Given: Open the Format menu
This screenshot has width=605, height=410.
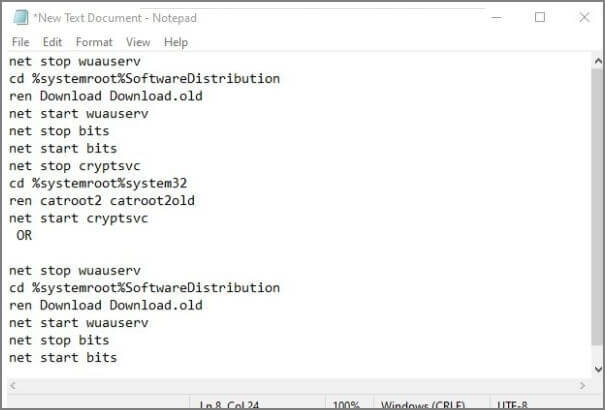Looking at the screenshot, I should [94, 42].
